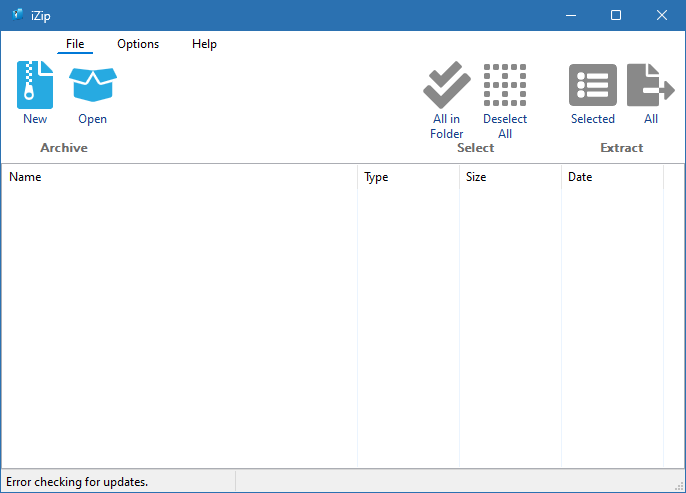Create a New archive
This screenshot has width=686, height=493.
35,92
